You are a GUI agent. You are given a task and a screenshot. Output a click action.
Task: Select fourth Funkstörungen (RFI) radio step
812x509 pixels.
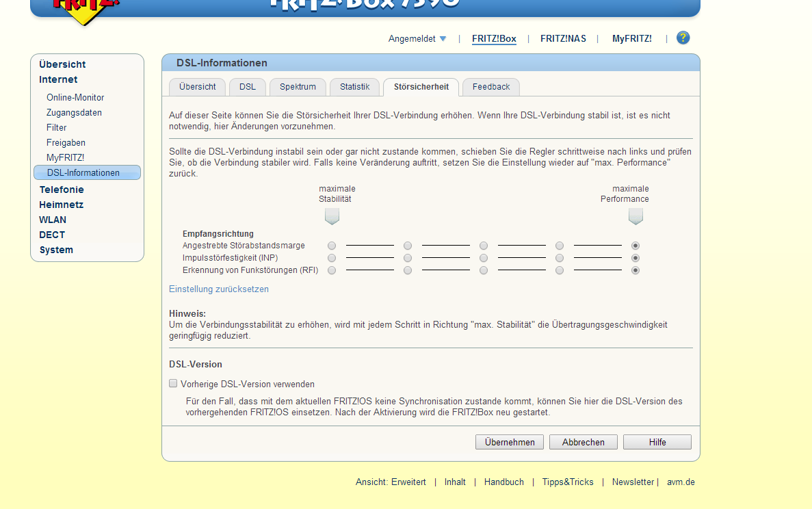[560, 270]
